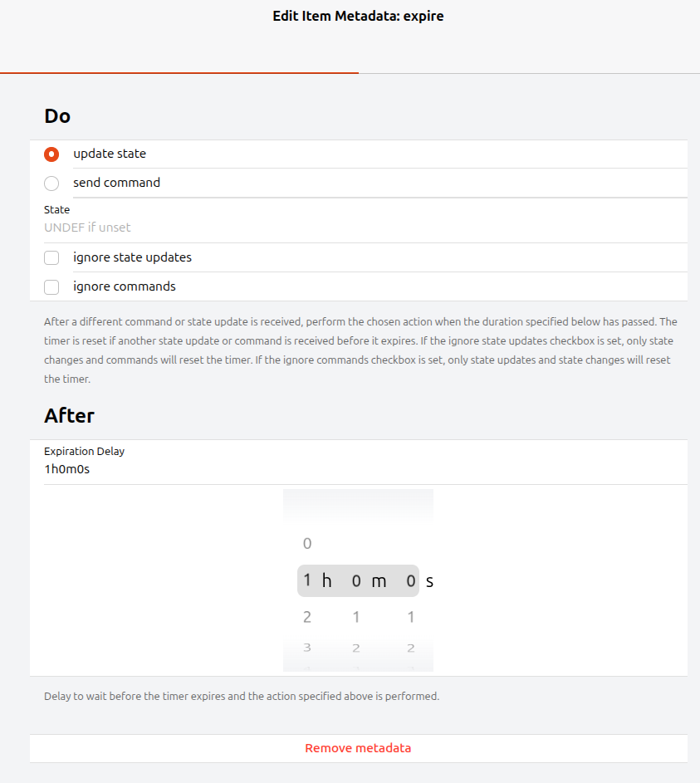Click the selected hour value 1 in the picker
The image size is (700, 783).
307,580
